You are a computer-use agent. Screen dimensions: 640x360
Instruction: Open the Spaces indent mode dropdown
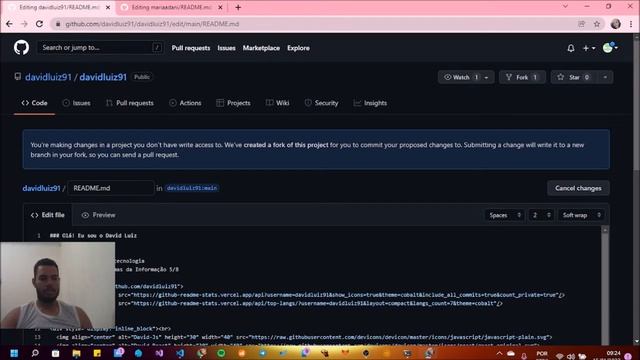tap(504, 215)
